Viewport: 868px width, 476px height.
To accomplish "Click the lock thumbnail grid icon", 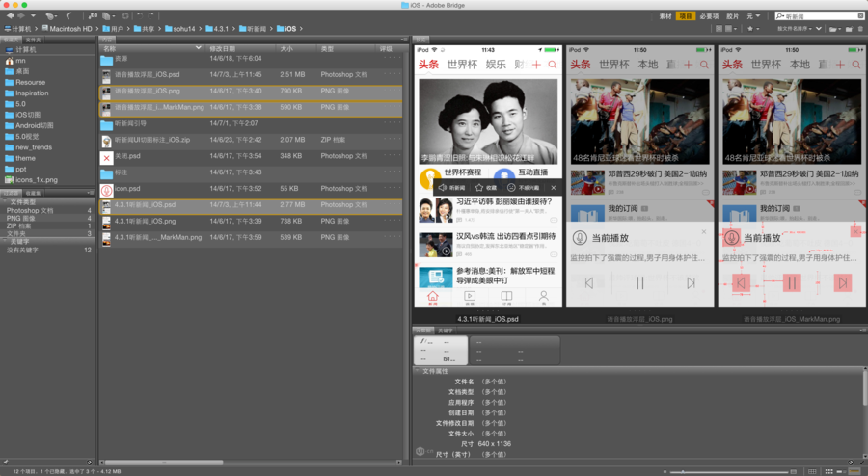I will pos(812,471).
